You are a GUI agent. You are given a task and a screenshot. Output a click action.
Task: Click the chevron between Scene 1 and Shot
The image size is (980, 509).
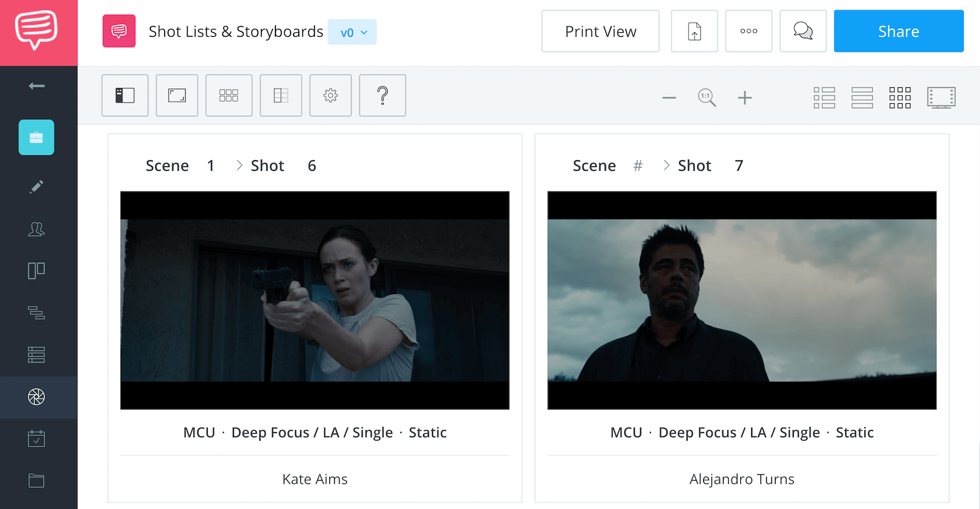[x=240, y=166]
